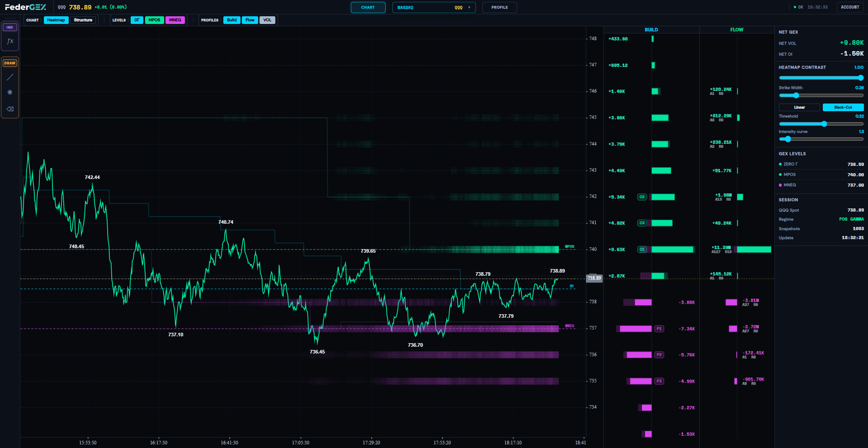Click the P1 put level badge

(659, 329)
